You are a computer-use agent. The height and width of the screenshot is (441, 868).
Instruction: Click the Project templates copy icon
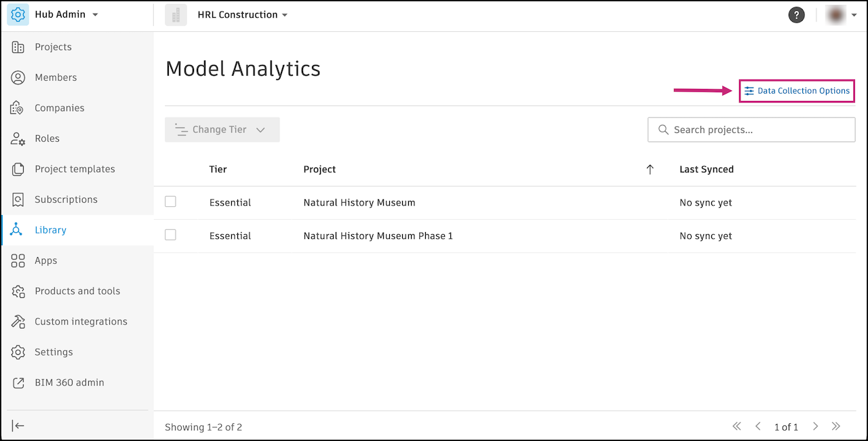[18, 169]
